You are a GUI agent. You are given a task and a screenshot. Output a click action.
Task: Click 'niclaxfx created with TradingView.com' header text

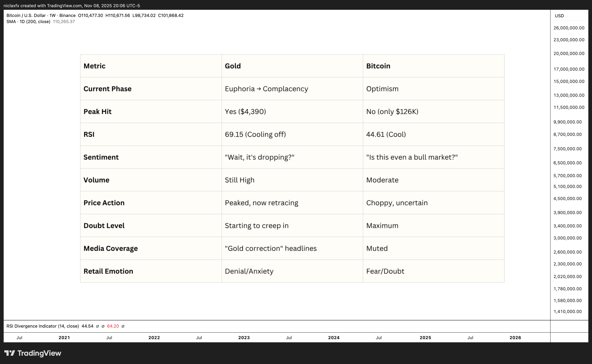point(43,6)
